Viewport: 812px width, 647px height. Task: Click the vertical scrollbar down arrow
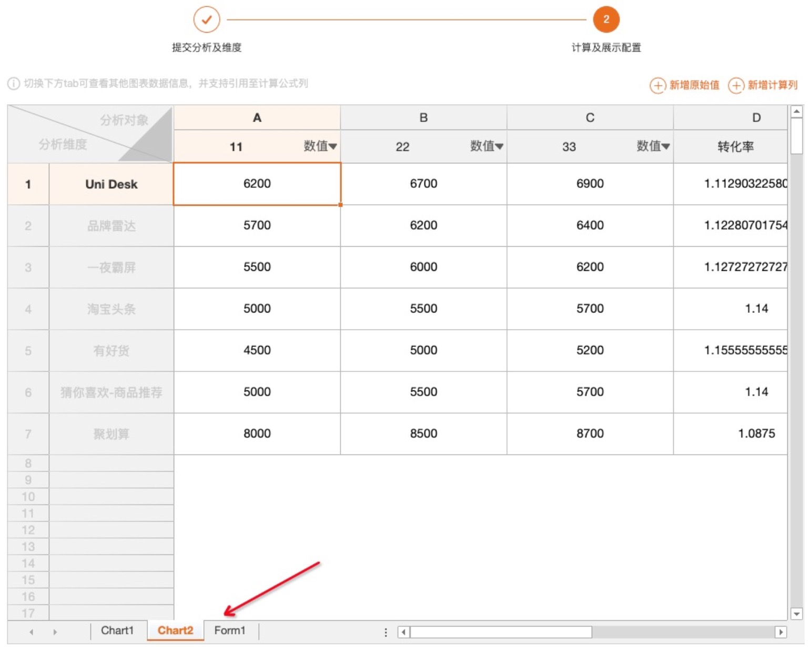tap(796, 614)
